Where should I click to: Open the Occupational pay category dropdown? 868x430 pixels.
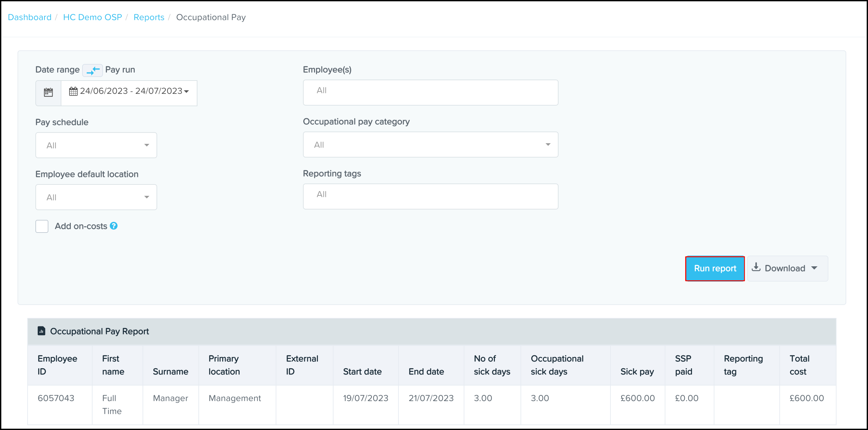point(431,145)
